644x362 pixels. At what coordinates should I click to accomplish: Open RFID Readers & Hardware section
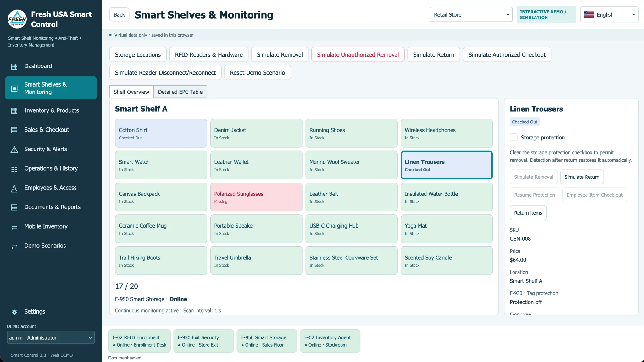(x=209, y=54)
